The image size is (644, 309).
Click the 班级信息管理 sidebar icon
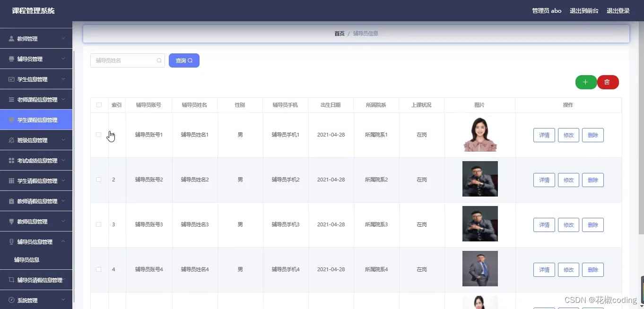coord(11,140)
